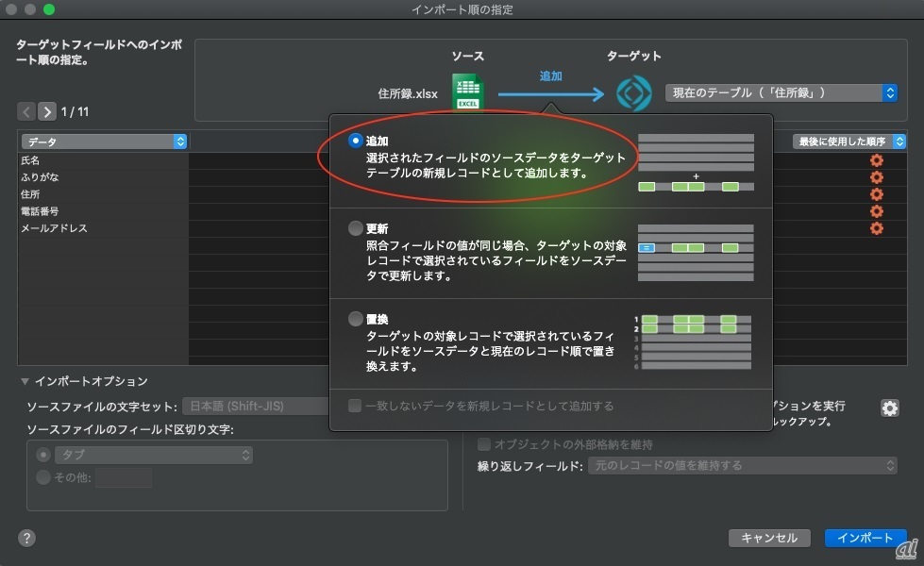Click the help question mark button
This screenshot has width=924, height=566.
tap(26, 538)
